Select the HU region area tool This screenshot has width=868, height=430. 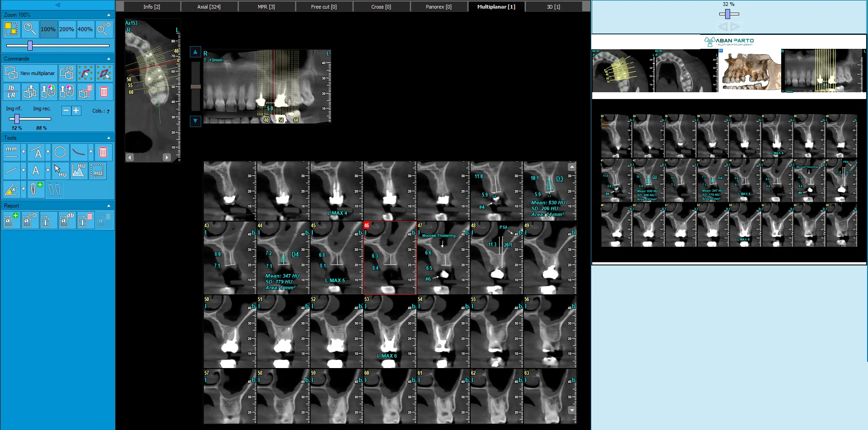pos(97,171)
